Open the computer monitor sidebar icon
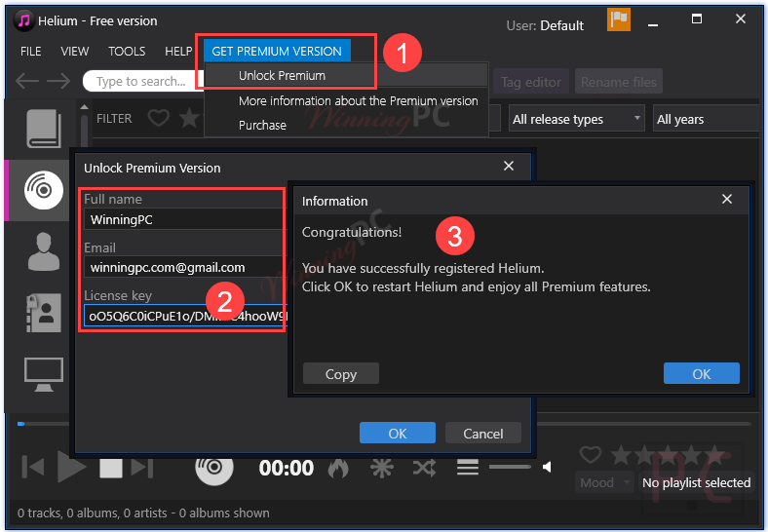Screen dimensions: 768x532 44,374
